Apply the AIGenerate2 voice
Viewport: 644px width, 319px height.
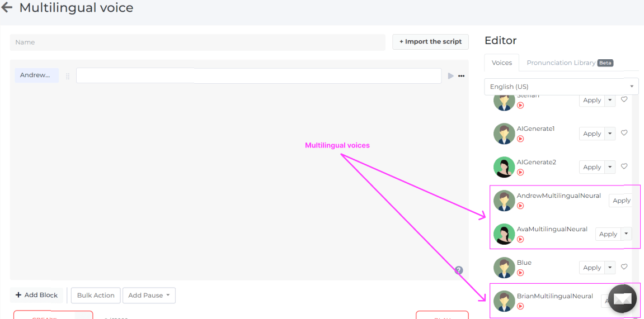tap(591, 167)
